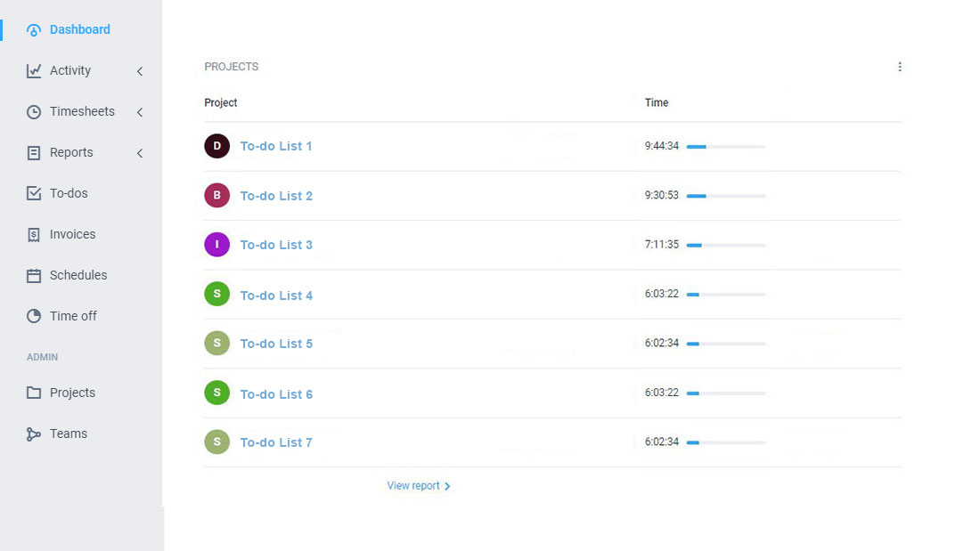Click the Projects folder icon
Image resolution: width=980 pixels, height=551 pixels.
[x=34, y=393]
